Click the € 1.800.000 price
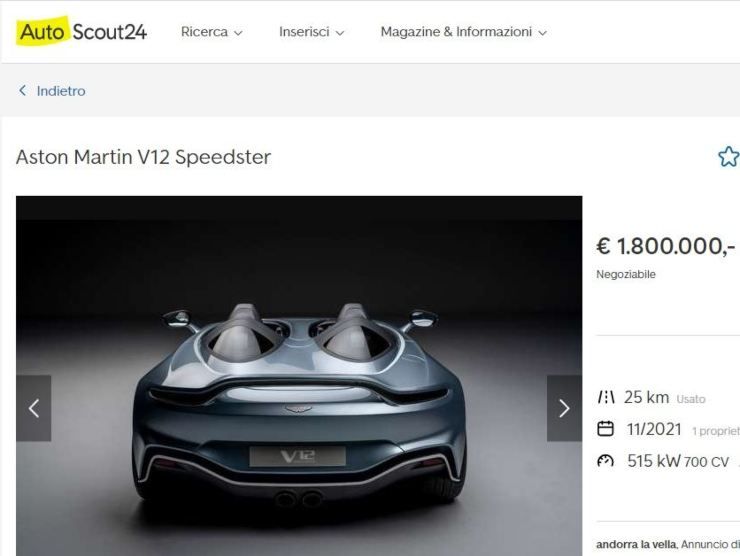This screenshot has width=740, height=556. click(665, 246)
